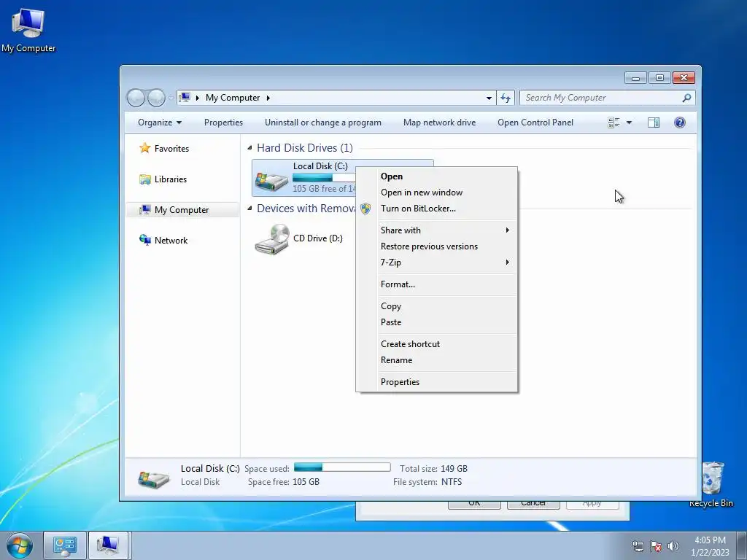Click the Properties toolbar button
The image size is (747, 560).
tap(223, 122)
